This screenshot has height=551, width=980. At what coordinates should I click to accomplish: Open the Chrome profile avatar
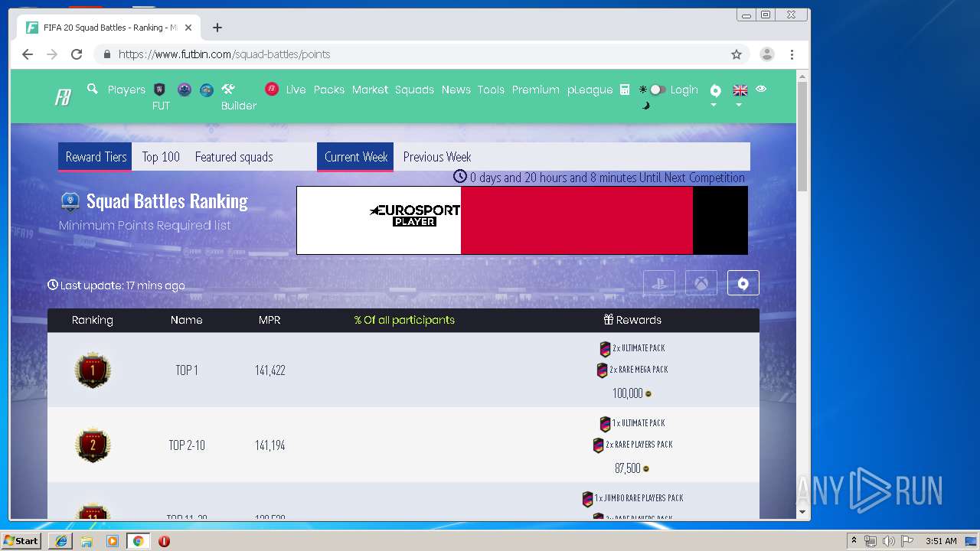pyautogui.click(x=766, y=54)
